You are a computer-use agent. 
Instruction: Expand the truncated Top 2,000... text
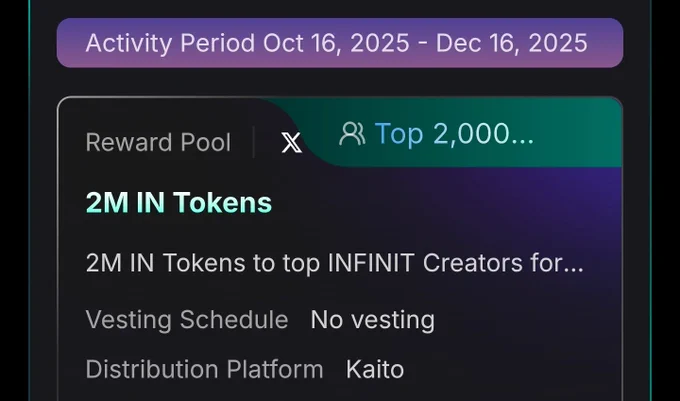pyautogui.click(x=454, y=134)
